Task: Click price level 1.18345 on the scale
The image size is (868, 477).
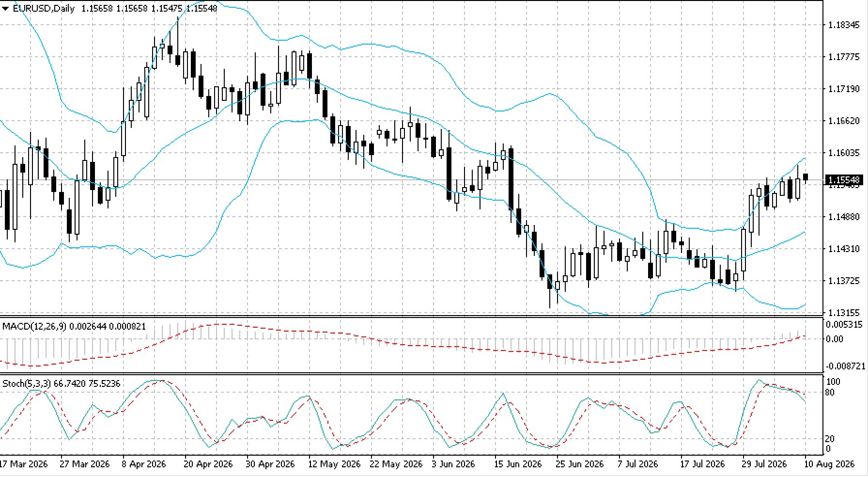Action: tap(844, 25)
